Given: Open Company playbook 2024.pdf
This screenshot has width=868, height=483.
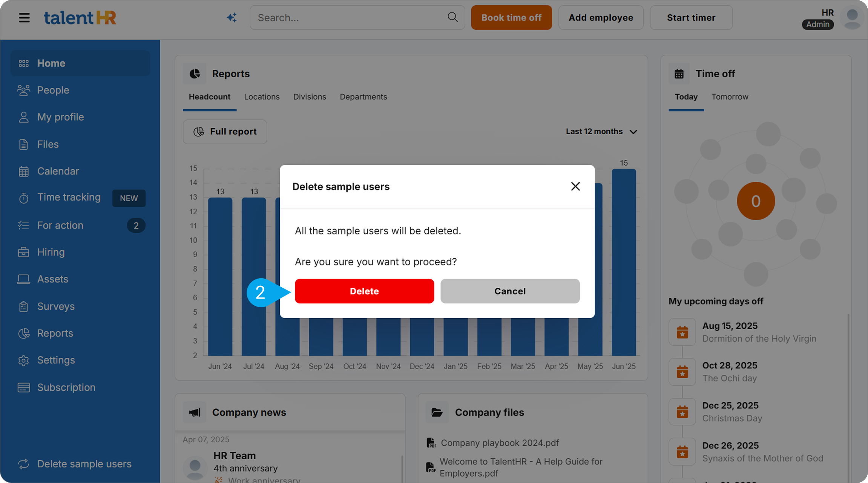Looking at the screenshot, I should pyautogui.click(x=500, y=443).
